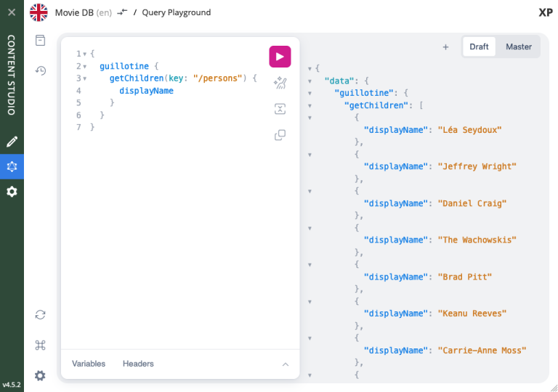Expand the variables editor with the chevron
The width and height of the screenshot is (558, 392).
click(286, 364)
